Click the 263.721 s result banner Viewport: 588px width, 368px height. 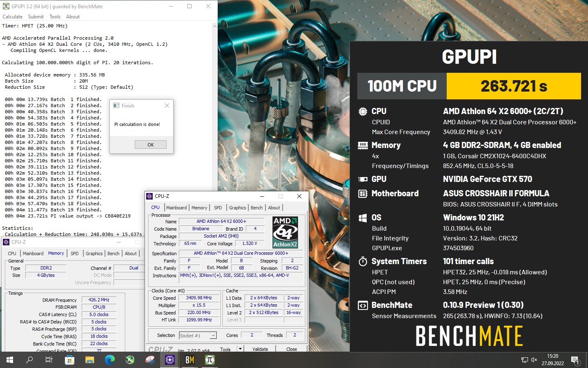coord(514,86)
